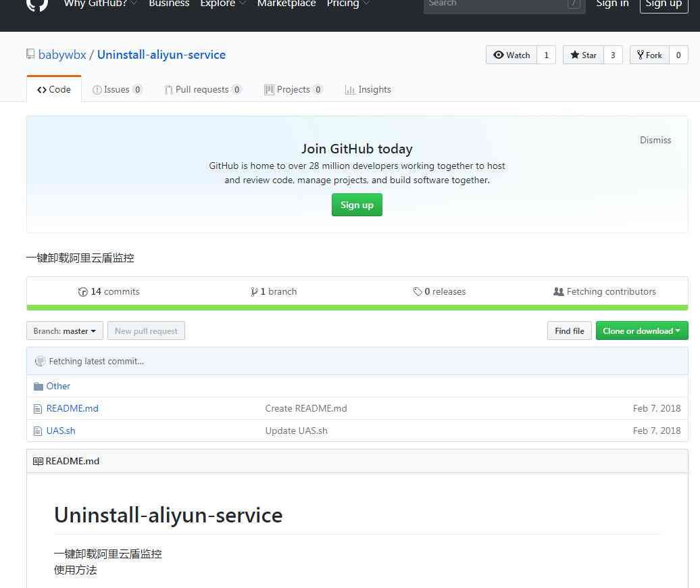Viewport: 700px width, 588px height.
Task: Click the green language bar
Action: click(x=357, y=308)
